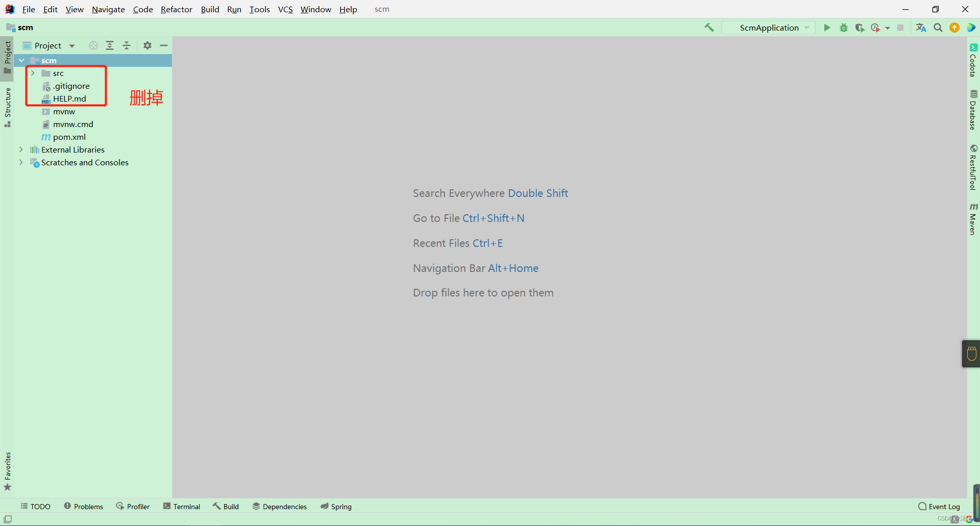Click the Expand All icon in Project panel
This screenshot has height=526, width=980.
click(x=110, y=45)
